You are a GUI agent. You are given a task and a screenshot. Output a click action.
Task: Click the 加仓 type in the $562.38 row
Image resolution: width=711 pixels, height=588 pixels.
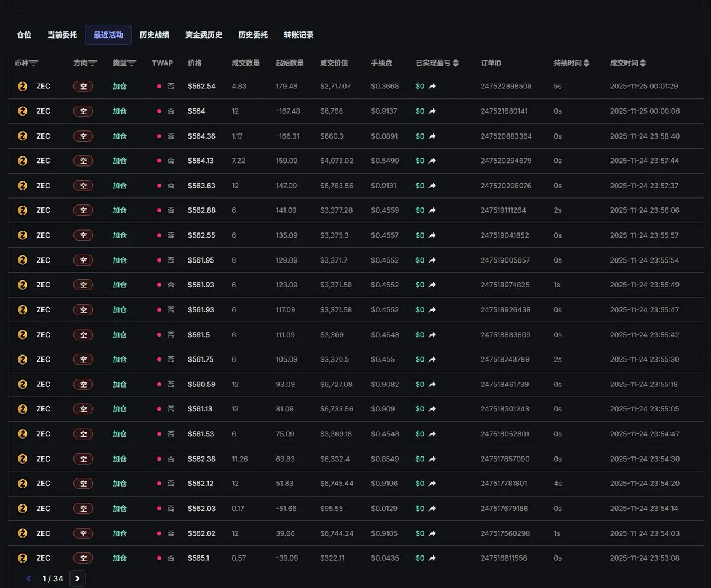point(120,459)
